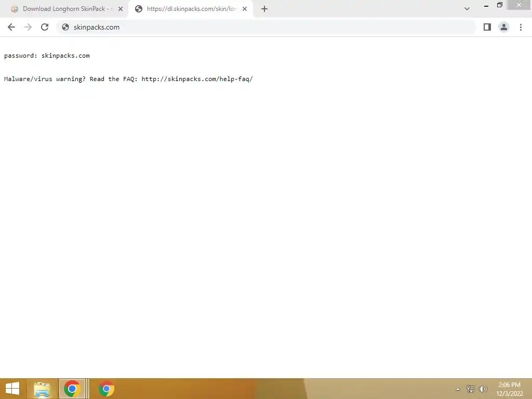This screenshot has height=399, width=532.
Task: Select the active Chrome taskbar icon
Action: click(x=72, y=389)
